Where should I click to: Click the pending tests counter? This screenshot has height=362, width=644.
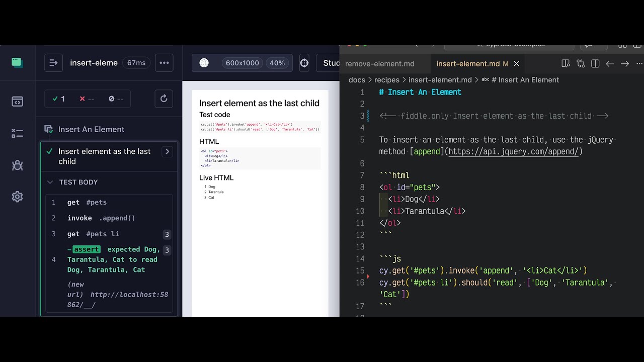point(116,99)
